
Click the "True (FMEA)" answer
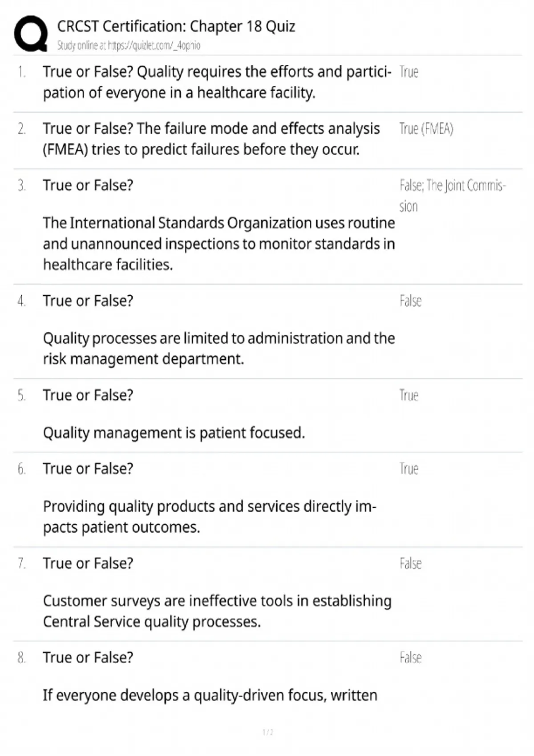[x=426, y=129]
